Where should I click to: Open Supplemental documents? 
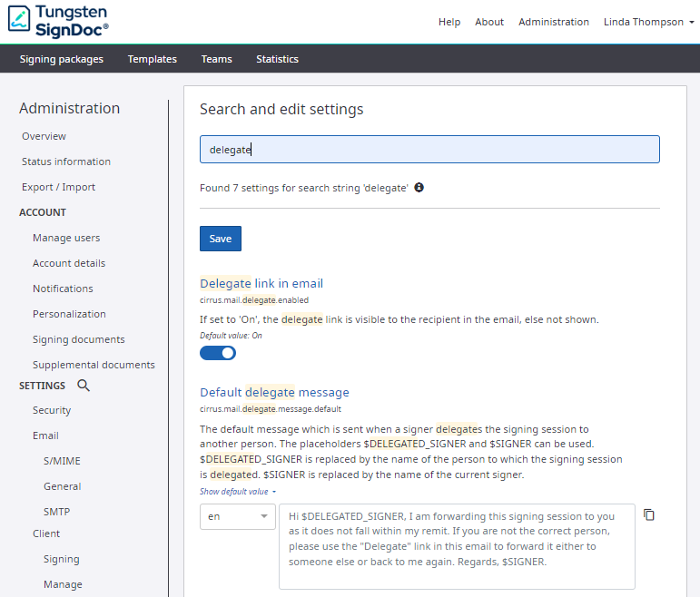click(x=94, y=365)
